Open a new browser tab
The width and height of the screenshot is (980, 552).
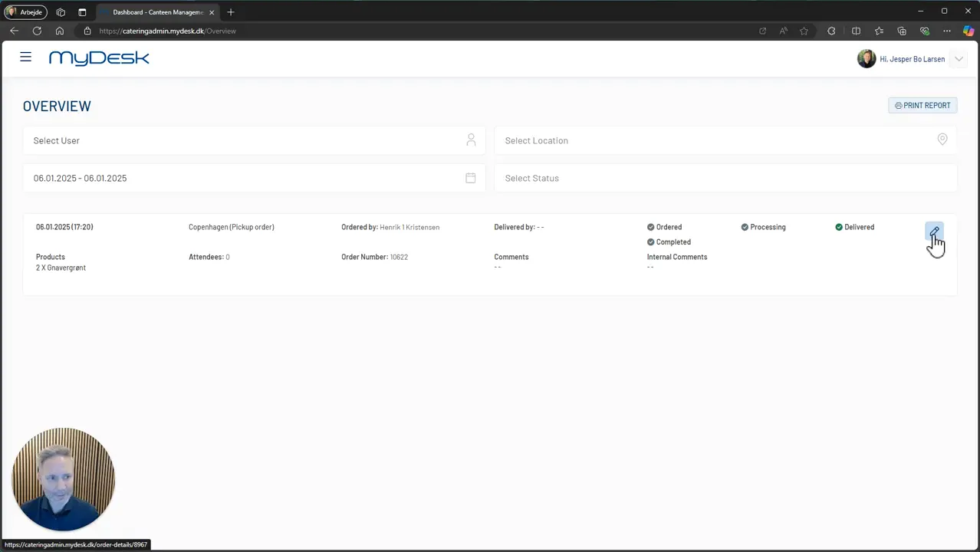pyautogui.click(x=231, y=12)
